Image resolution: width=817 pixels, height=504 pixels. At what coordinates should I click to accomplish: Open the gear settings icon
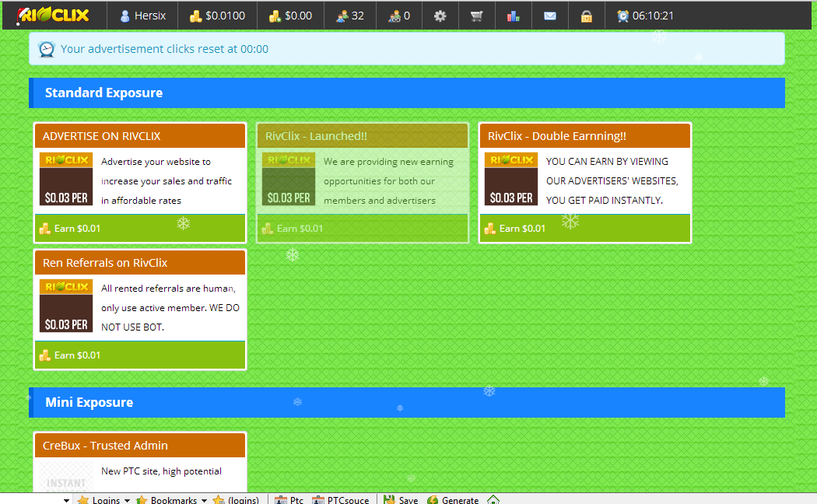pyautogui.click(x=440, y=15)
